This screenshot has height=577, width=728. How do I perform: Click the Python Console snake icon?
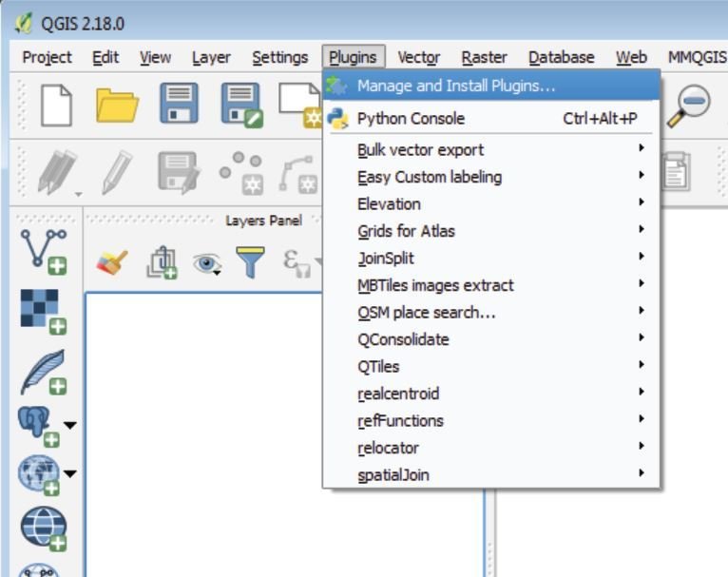point(337,119)
